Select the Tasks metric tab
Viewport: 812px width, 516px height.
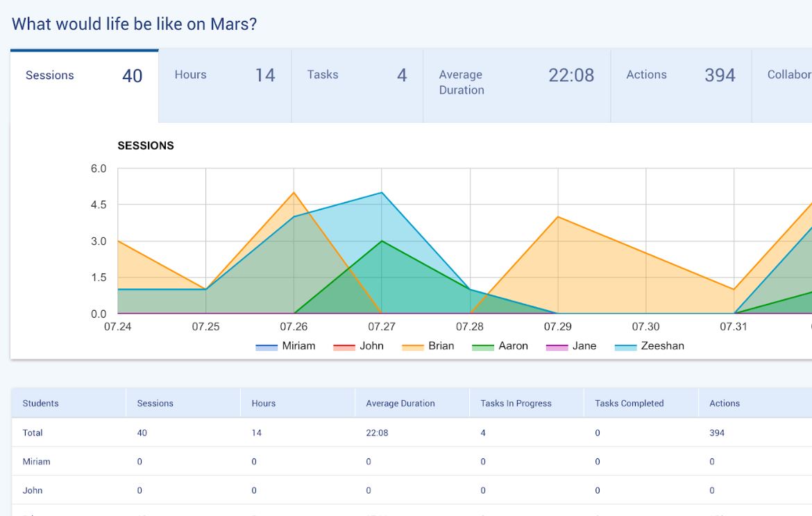point(357,75)
